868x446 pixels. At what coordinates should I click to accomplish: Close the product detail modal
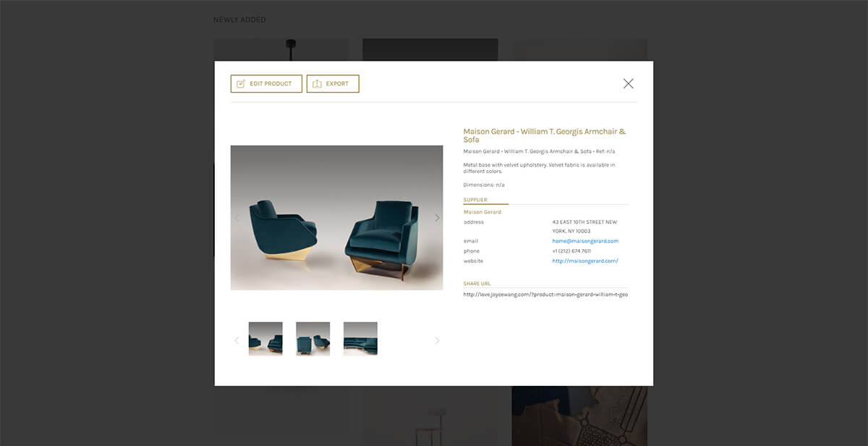[628, 83]
